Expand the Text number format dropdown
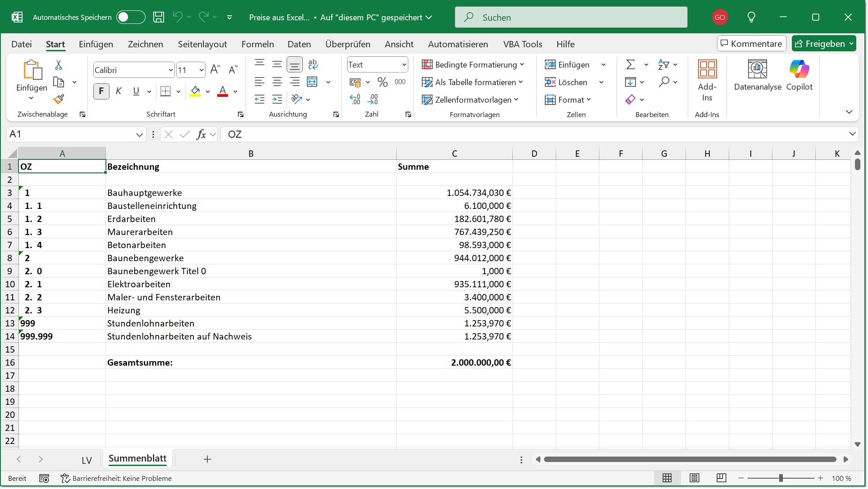The image size is (868, 489). pos(404,65)
